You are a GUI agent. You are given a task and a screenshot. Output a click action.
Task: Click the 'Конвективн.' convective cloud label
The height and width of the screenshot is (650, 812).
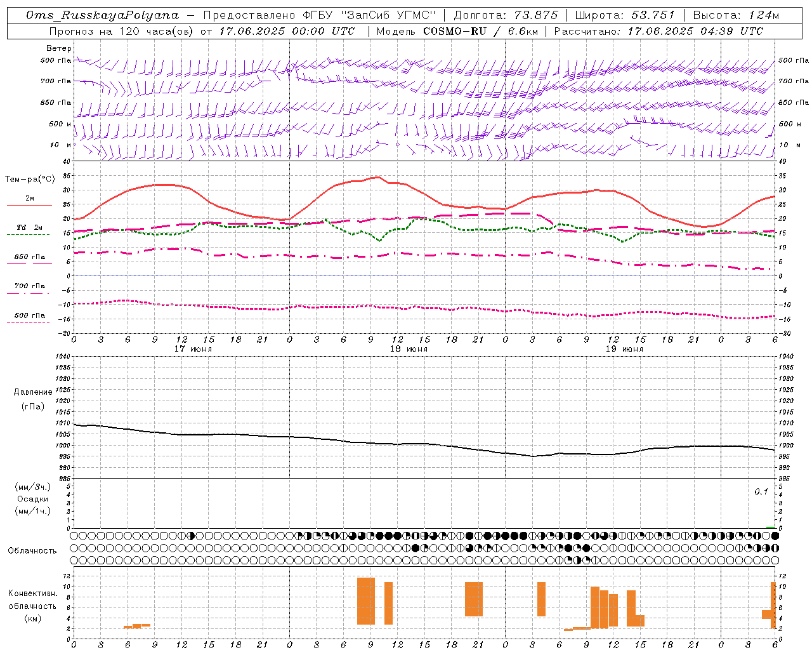pos(33,593)
